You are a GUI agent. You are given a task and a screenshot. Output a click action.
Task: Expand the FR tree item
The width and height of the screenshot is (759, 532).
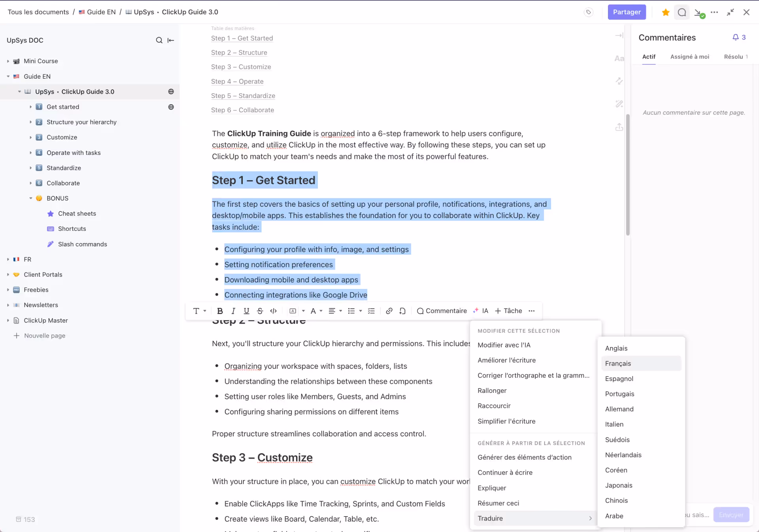[x=8, y=259]
